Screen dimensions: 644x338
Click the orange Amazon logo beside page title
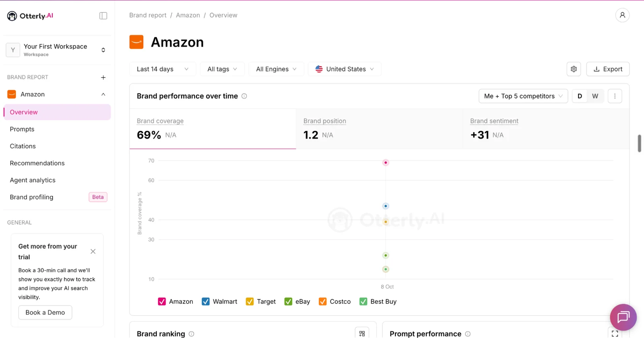coord(136,42)
